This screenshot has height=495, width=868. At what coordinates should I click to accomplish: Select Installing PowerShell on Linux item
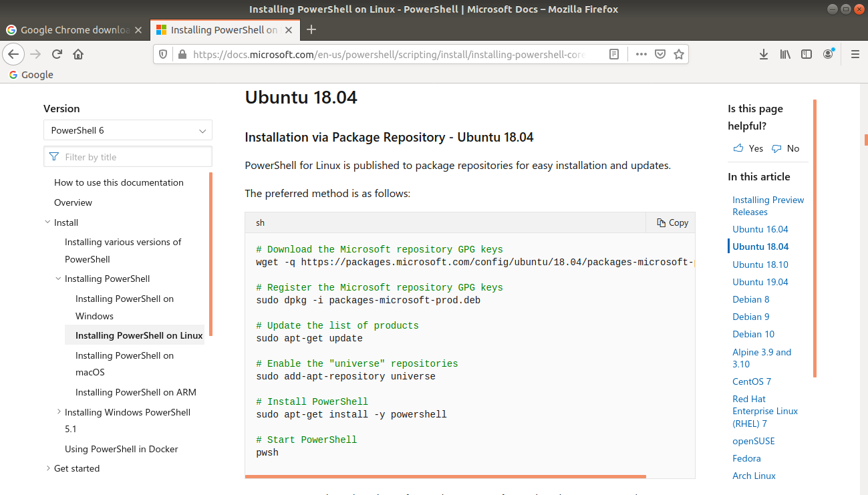coord(139,335)
